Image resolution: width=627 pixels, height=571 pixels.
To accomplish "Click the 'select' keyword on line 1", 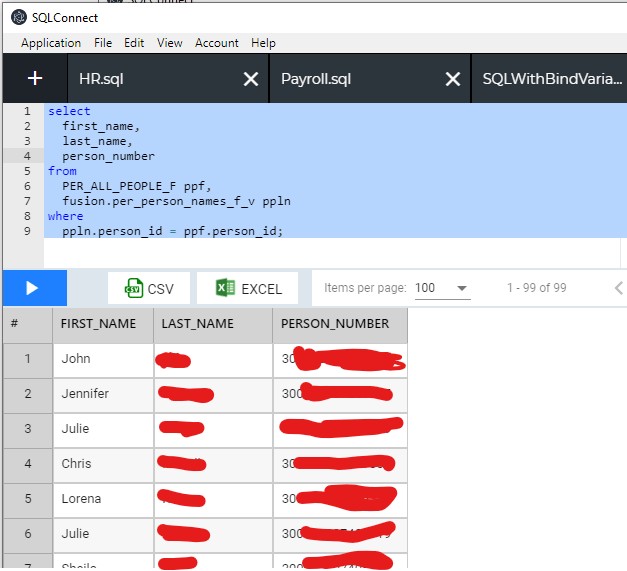I will point(69,111).
